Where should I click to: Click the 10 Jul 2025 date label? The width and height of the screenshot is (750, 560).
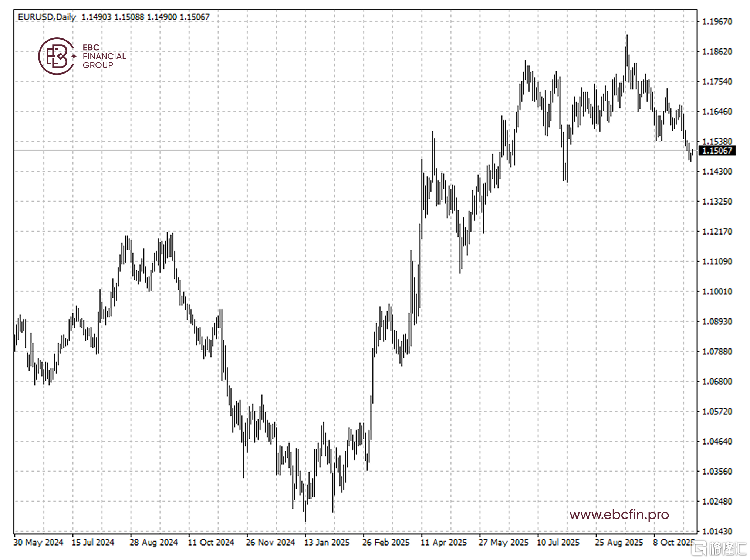[558, 542]
